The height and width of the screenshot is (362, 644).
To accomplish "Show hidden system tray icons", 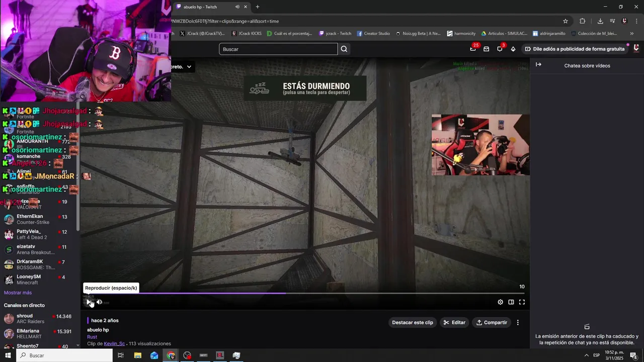I will [x=586, y=355].
